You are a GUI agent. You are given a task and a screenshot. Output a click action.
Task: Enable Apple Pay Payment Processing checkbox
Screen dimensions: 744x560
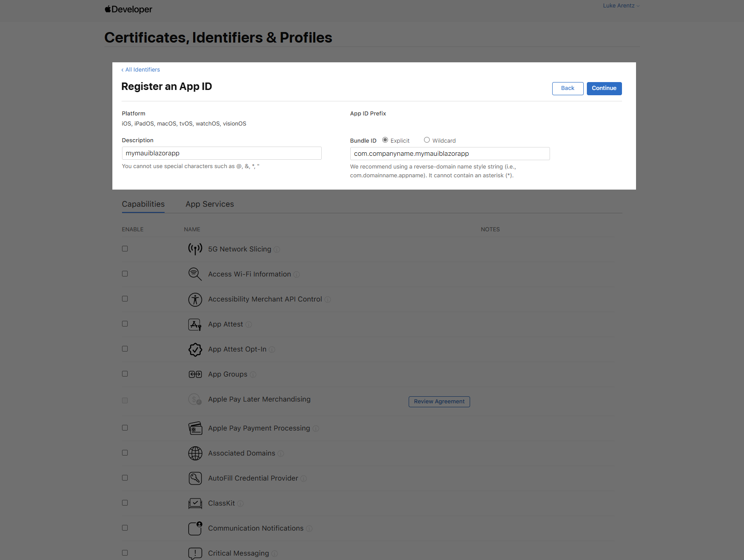125,428
